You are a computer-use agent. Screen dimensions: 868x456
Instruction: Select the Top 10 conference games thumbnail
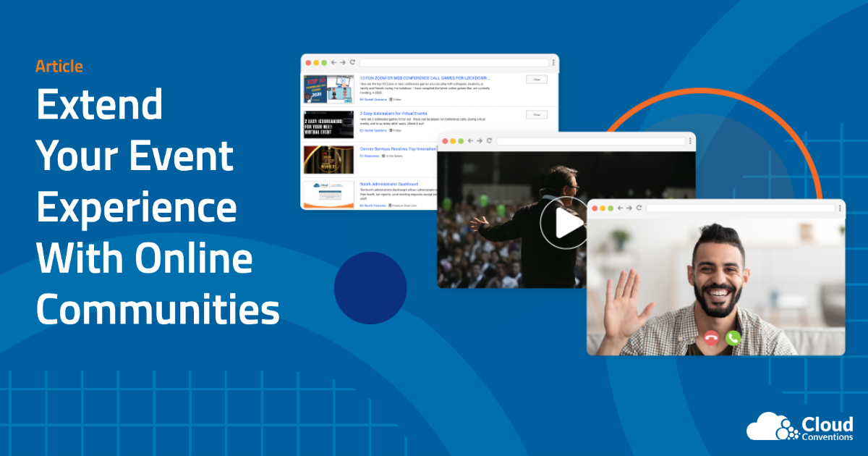pyautogui.click(x=328, y=89)
